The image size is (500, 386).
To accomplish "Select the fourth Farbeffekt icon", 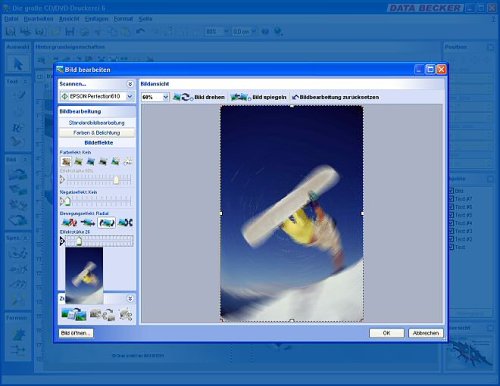I will click(103, 162).
